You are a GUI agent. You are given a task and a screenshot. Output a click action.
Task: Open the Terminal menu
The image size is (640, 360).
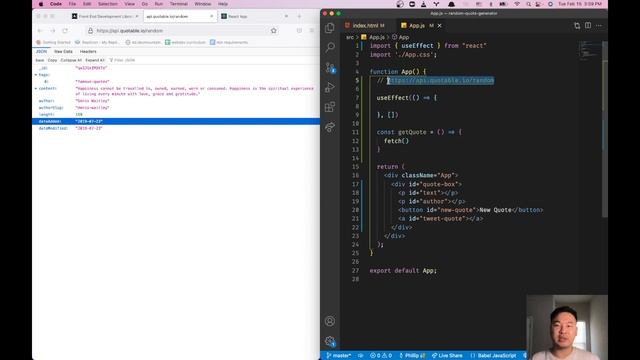[179, 4]
